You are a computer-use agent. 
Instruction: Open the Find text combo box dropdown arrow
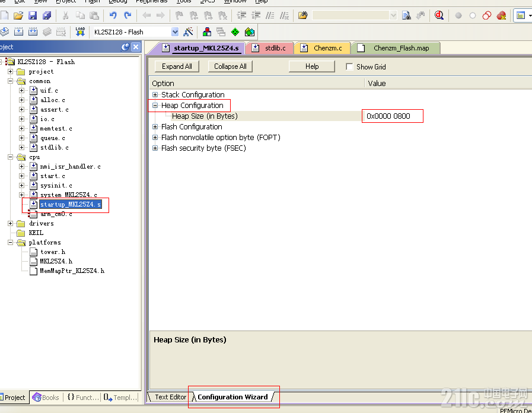[393, 15]
